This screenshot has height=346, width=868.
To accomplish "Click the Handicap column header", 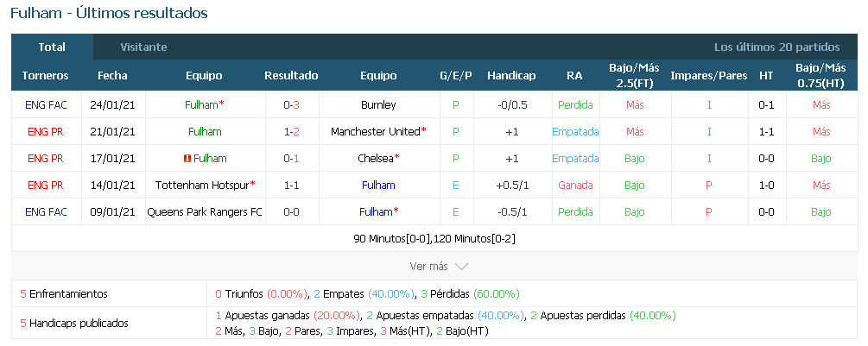I will (x=511, y=75).
